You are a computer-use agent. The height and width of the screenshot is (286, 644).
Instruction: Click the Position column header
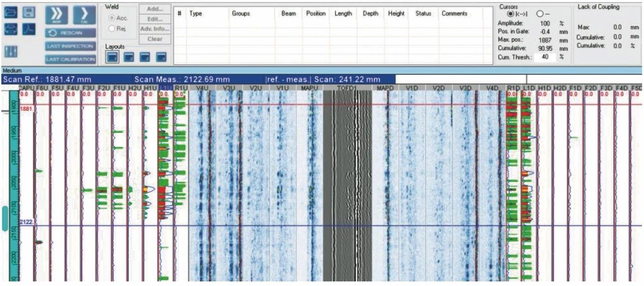(316, 14)
